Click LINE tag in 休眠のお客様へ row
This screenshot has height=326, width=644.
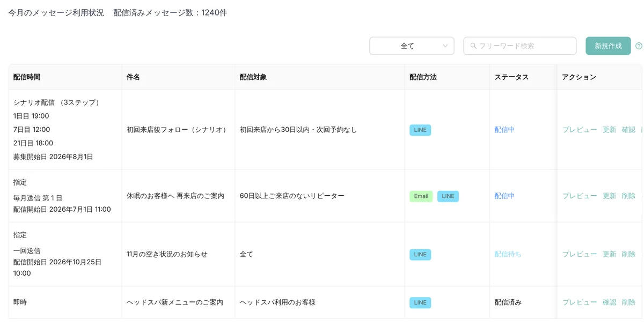pos(448,196)
